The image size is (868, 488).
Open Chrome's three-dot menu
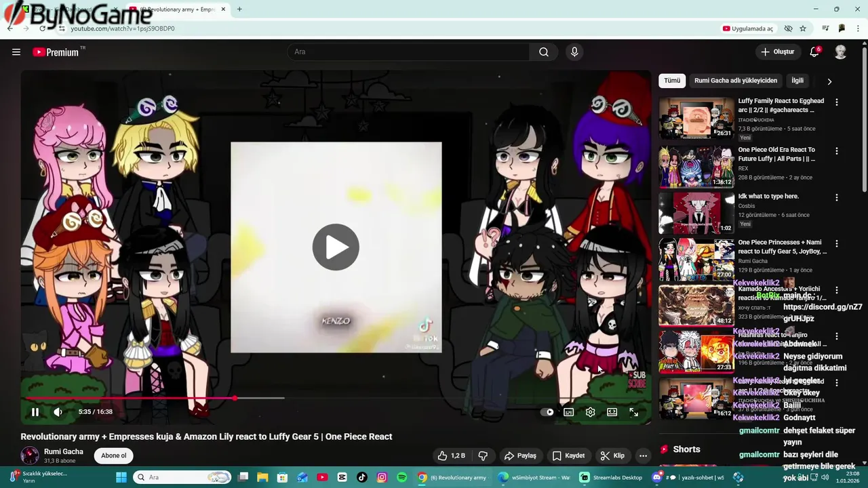pos(859,28)
